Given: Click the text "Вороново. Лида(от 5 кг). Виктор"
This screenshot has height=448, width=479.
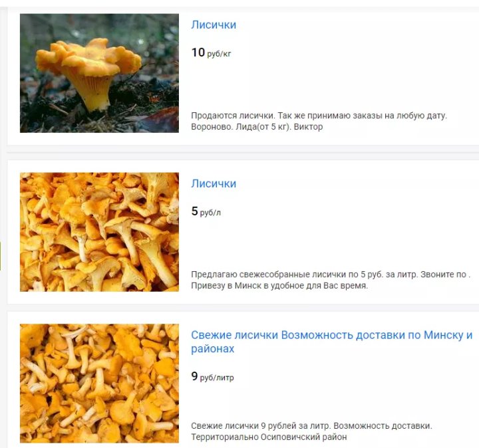Looking at the screenshot, I should 257,127.
